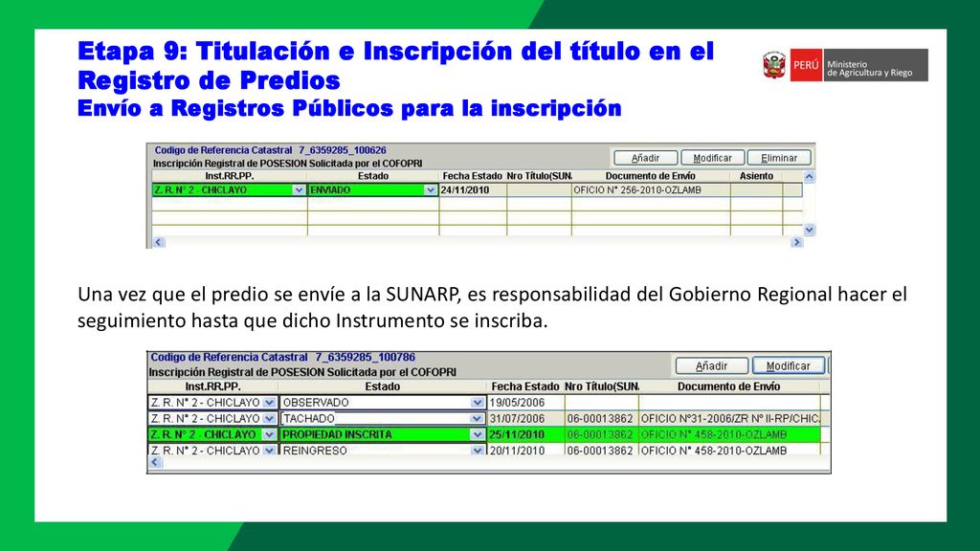Click Fecha Estado header in upper grid
Screen dimensions: 980x551
coord(473,176)
